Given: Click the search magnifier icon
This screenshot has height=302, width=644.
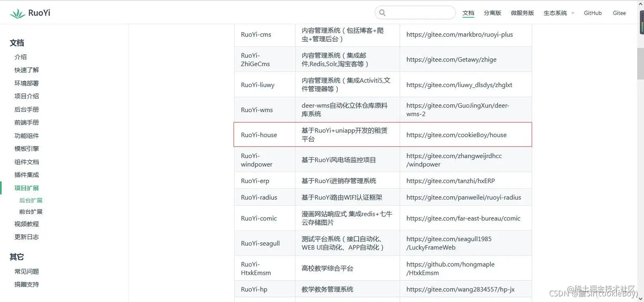Looking at the screenshot, I should click(x=382, y=13).
